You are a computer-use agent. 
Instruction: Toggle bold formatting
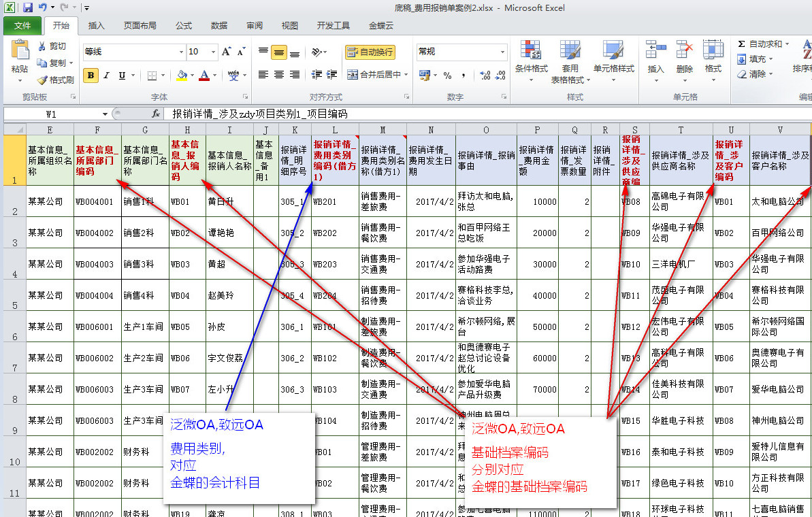(x=91, y=76)
